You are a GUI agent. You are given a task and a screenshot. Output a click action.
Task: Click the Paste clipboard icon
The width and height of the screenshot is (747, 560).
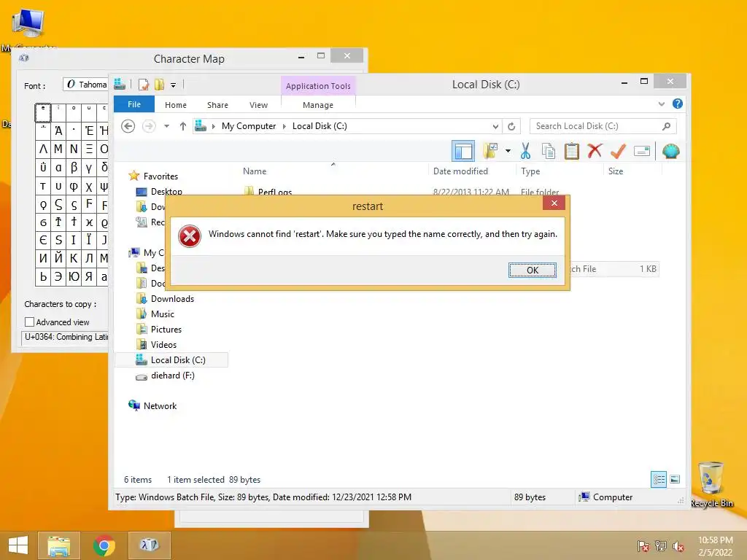pyautogui.click(x=571, y=152)
